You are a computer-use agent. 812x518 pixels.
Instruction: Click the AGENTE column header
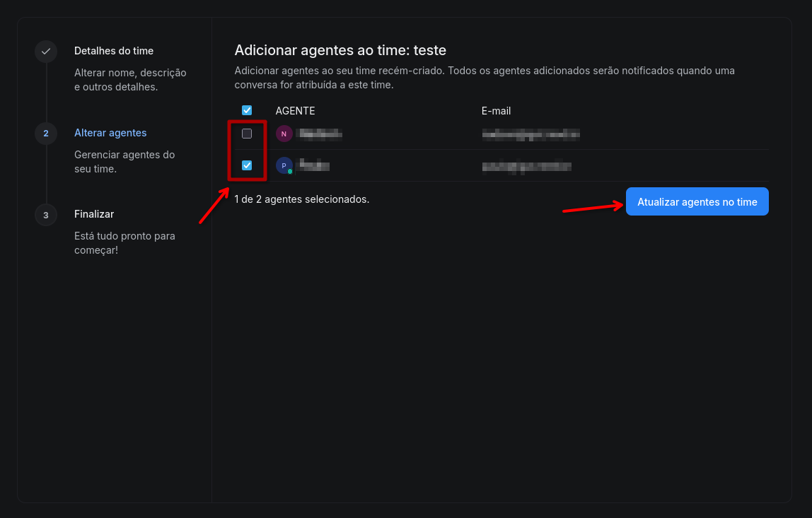click(295, 111)
